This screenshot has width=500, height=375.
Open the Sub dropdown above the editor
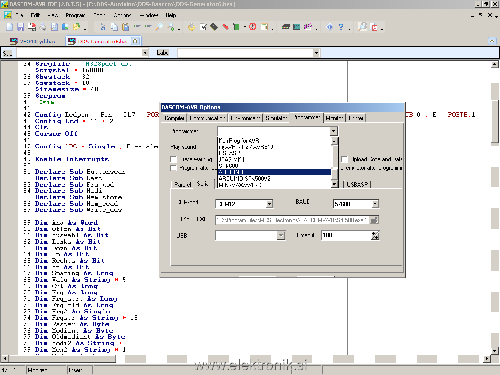pyautogui.click(x=145, y=53)
